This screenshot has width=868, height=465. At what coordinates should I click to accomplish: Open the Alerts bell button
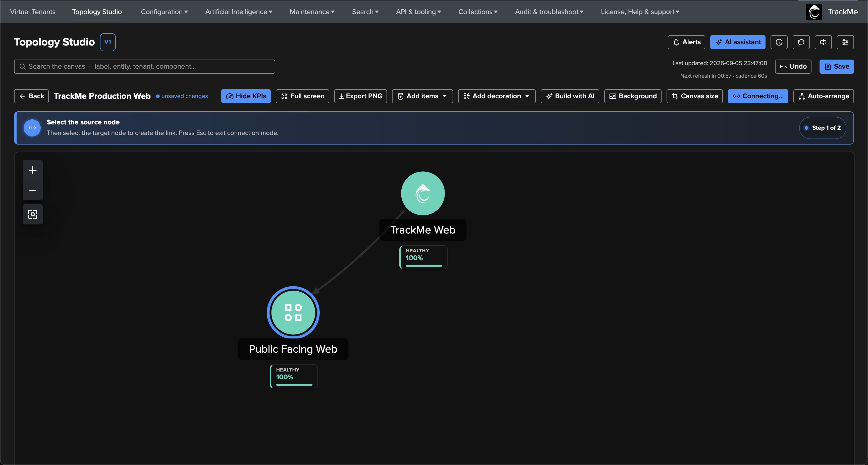coord(686,42)
